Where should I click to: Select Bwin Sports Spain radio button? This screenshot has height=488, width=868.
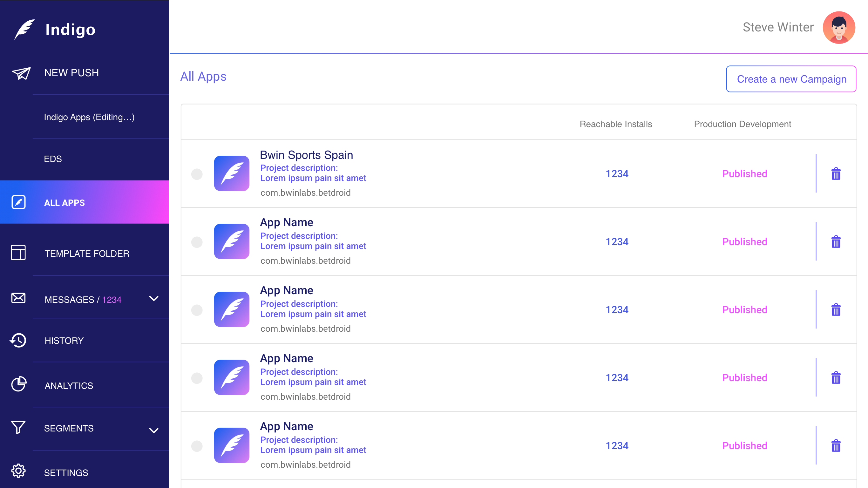coord(197,174)
